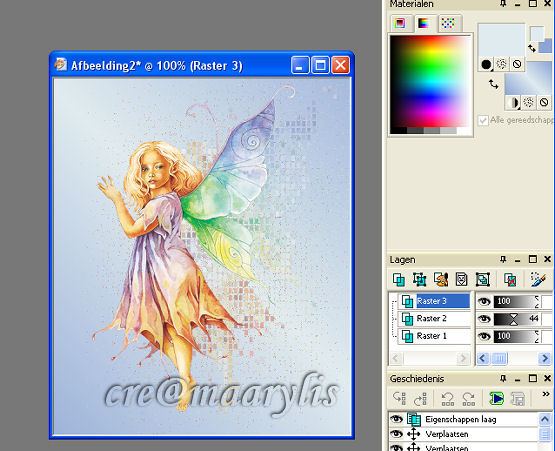Pin the Lagen panel
Screen dimensions: 555x451
503,259
